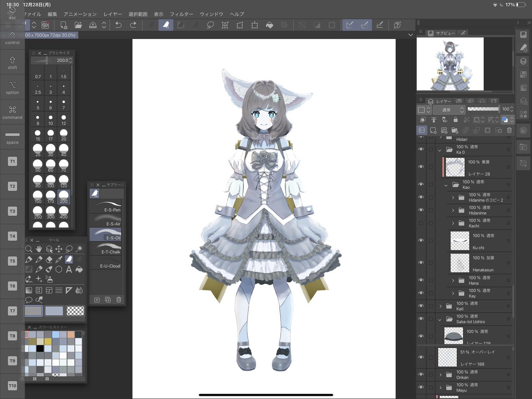This screenshot has width=532, height=399.
Task: Click the layer opacity slider
Action: point(483,109)
